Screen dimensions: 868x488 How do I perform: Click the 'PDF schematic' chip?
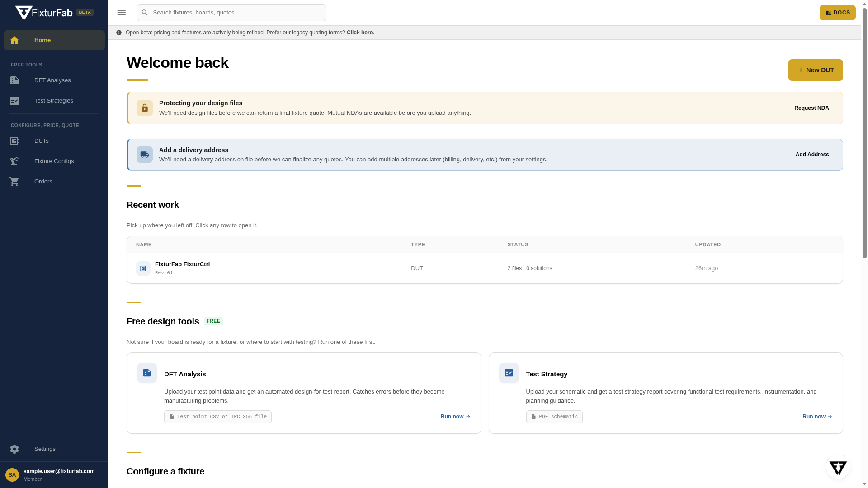pyautogui.click(x=554, y=417)
